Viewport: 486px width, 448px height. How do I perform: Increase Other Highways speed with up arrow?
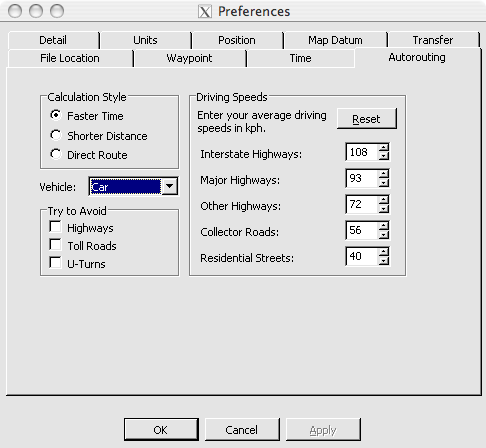384,200
